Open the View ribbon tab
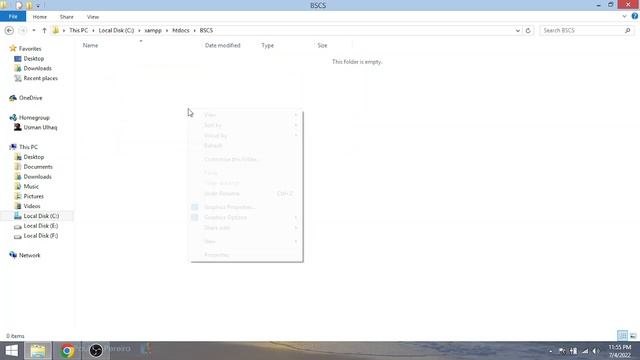Screen dimensions: 640x360 pyautogui.click(x=93, y=17)
